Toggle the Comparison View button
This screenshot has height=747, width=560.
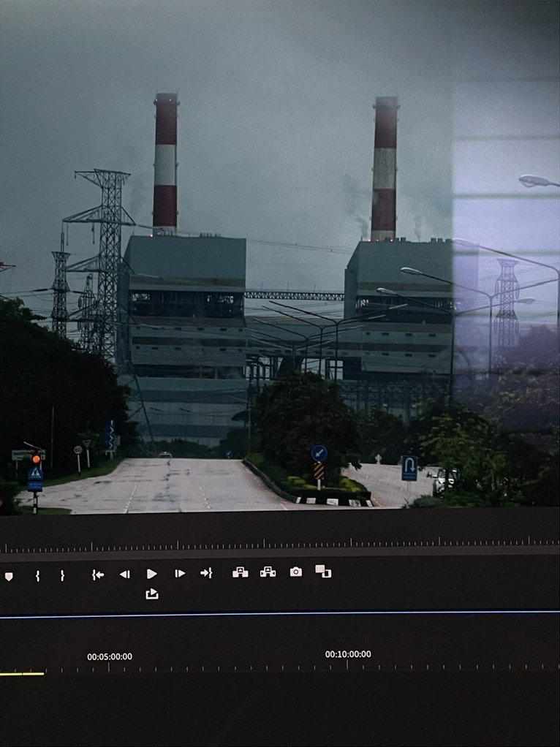coord(323,571)
